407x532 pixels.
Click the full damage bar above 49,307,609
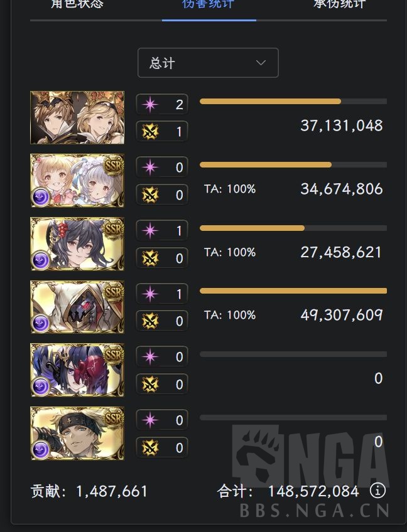point(293,291)
